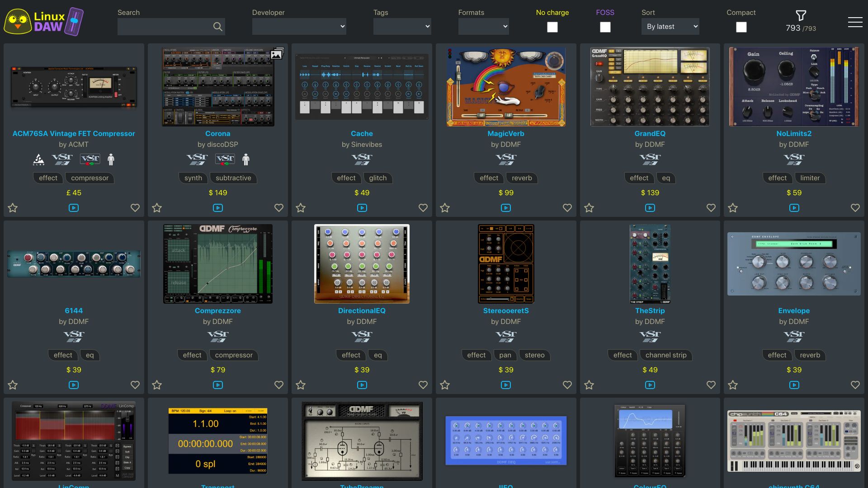The height and width of the screenshot is (488, 868).
Task: Change the Sort By latest dropdown
Action: (x=670, y=27)
